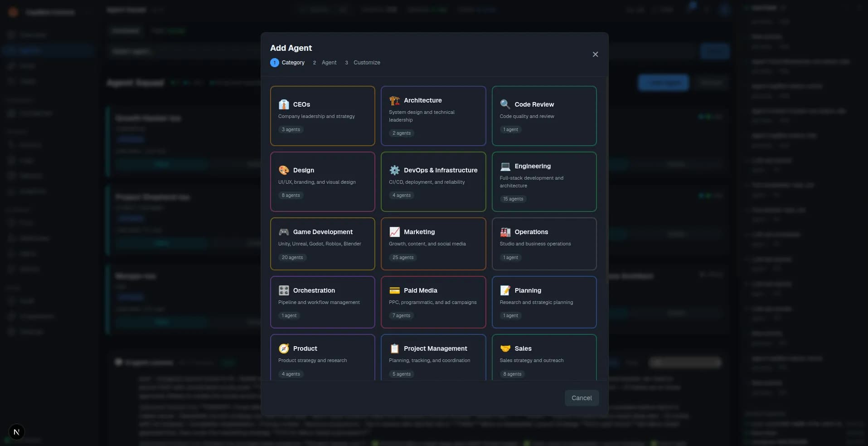Click the Design palette icon
868x446 pixels.
click(x=284, y=170)
